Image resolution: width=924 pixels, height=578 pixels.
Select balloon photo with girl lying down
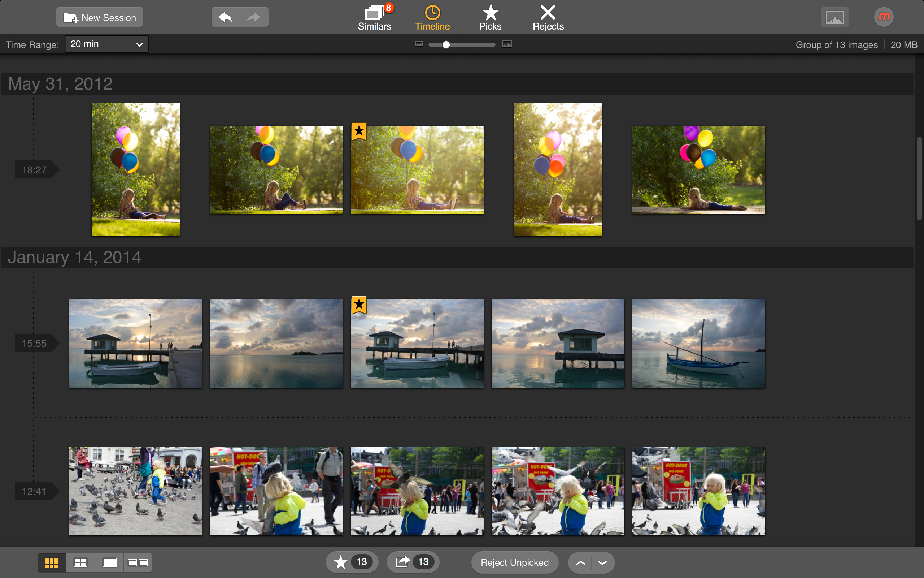(699, 170)
